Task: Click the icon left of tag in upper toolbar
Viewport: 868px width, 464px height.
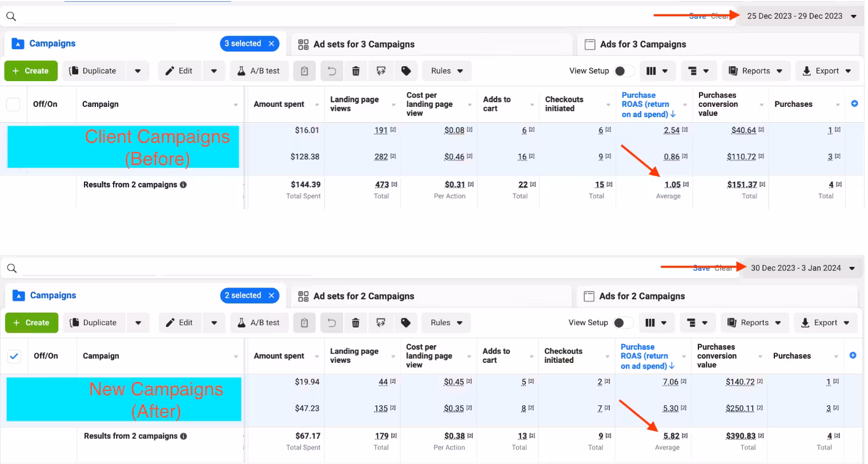Action: coord(381,71)
